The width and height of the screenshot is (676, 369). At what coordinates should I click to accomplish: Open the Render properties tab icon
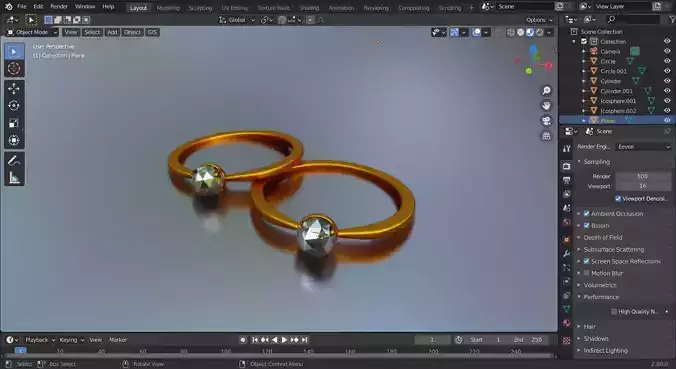(x=566, y=166)
